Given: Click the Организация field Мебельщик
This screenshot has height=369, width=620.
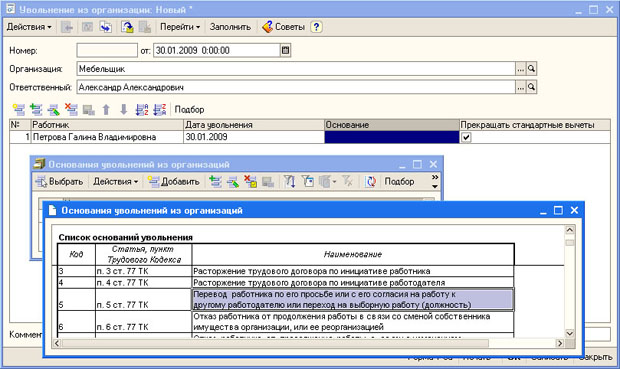Looking at the screenshot, I should pyautogui.click(x=296, y=68).
